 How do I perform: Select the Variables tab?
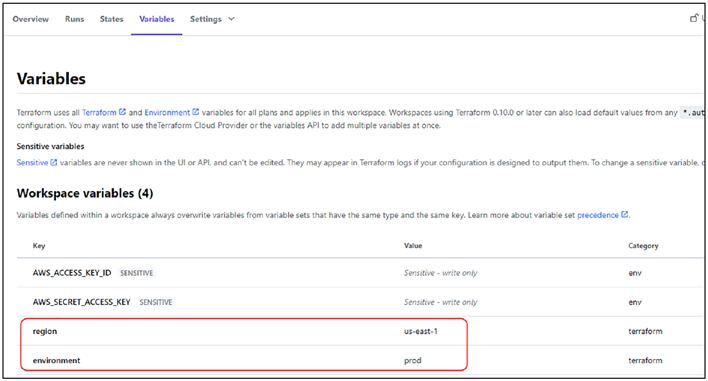point(157,19)
